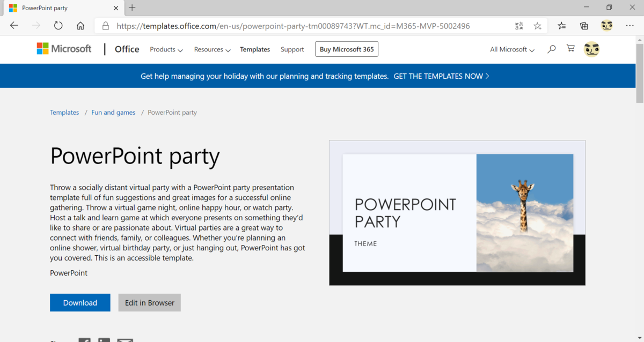Click the site lock icon in address bar
The height and width of the screenshot is (342, 644).
click(106, 26)
